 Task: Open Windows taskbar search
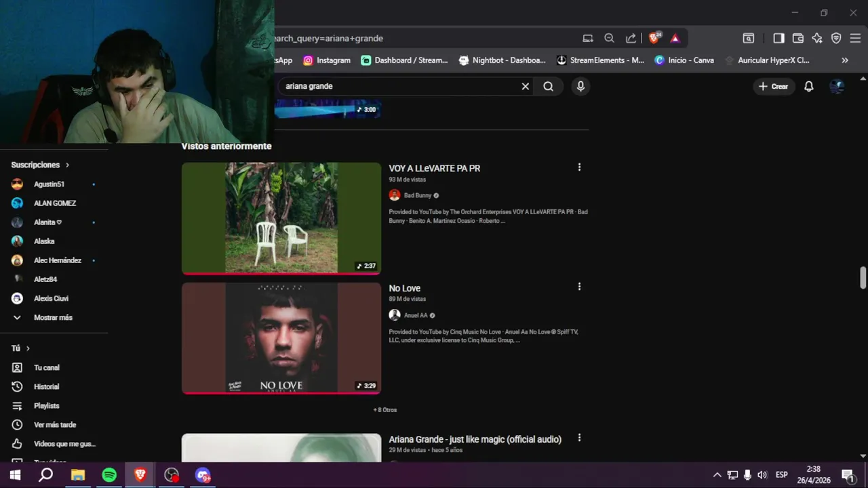45,475
